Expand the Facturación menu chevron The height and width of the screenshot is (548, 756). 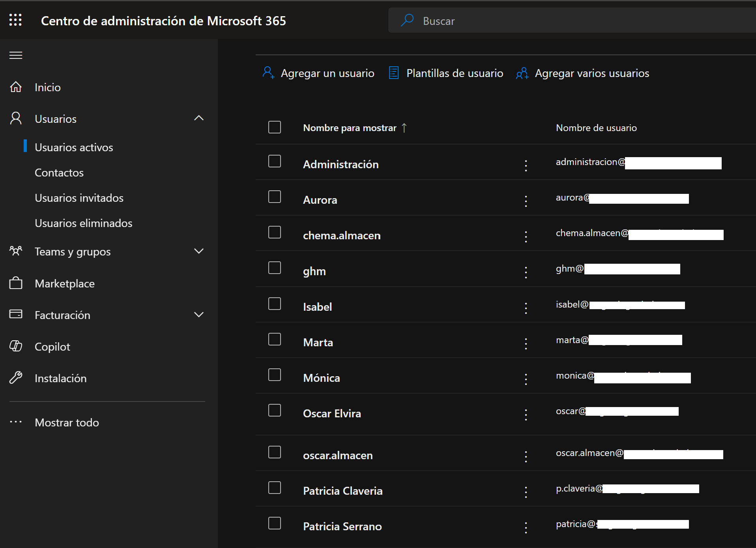[x=199, y=315]
